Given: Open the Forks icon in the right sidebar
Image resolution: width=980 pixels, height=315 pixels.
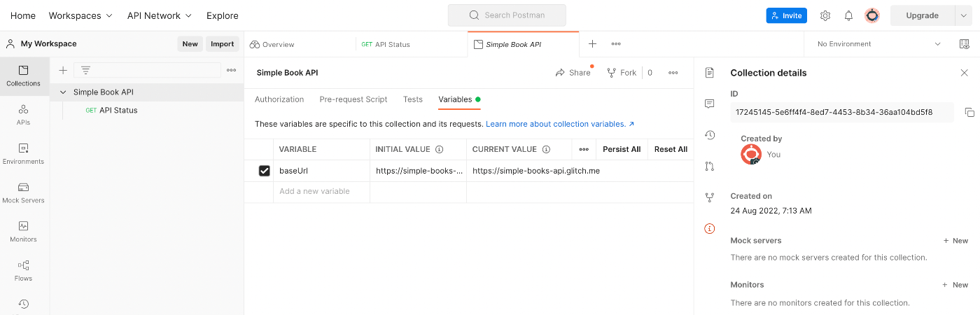Looking at the screenshot, I should pos(710,197).
